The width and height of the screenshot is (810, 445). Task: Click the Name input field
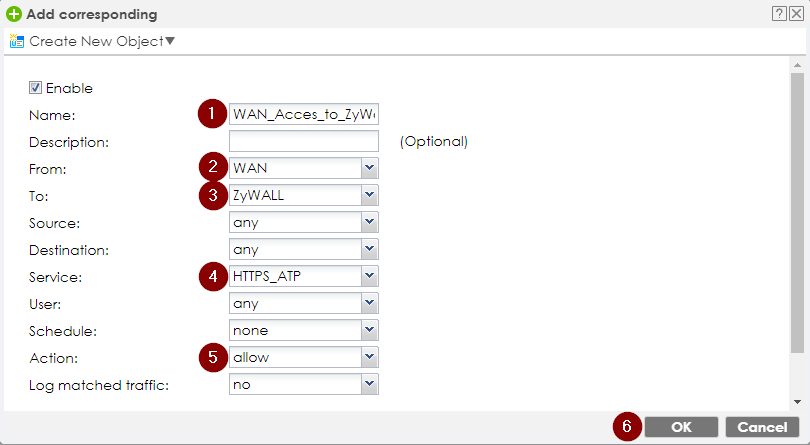[x=304, y=114]
